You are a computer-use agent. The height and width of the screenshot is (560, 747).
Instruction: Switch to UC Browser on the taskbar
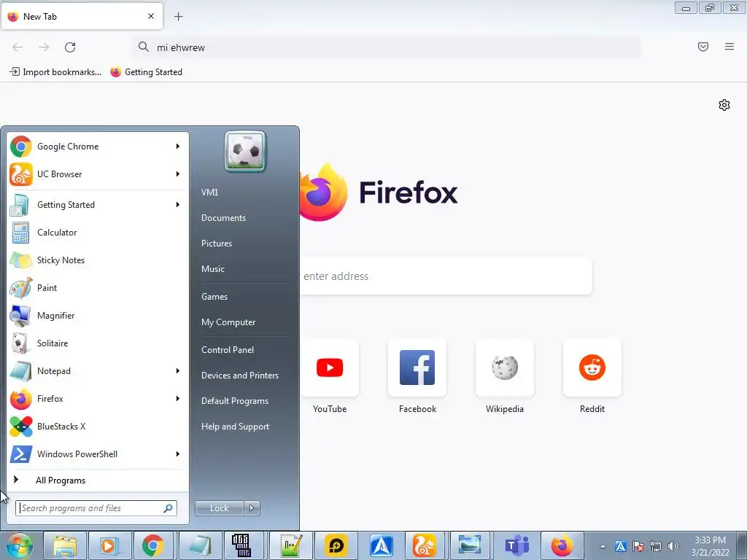(424, 545)
